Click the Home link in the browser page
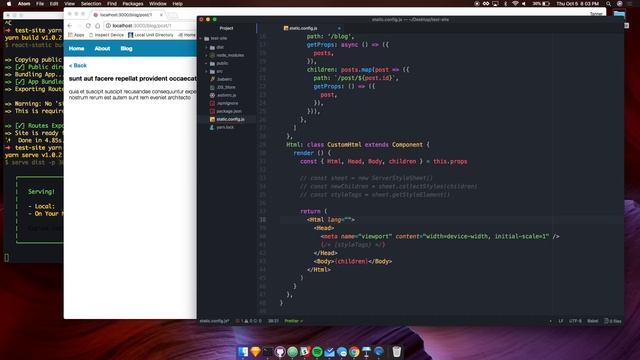640x360 pixels. click(76, 49)
